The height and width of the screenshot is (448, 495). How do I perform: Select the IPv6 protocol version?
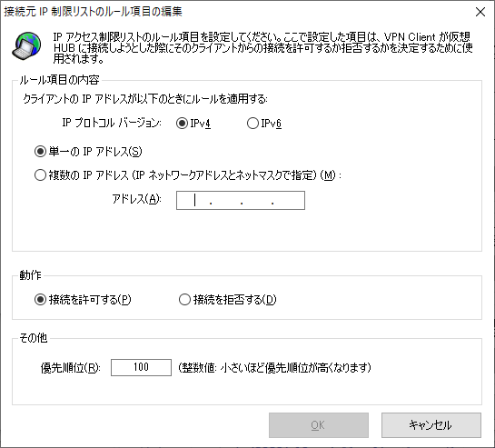(264, 124)
